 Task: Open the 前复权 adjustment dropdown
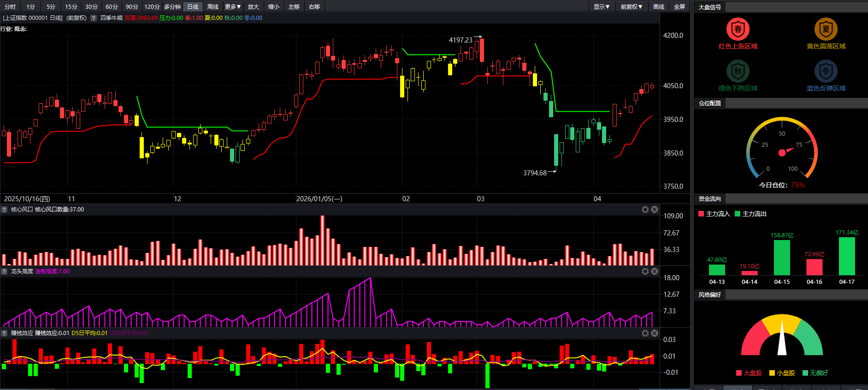tap(631, 6)
